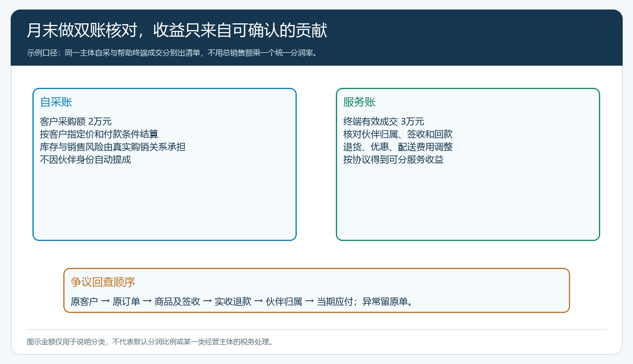Click the 实收退款 step in the flow

click(233, 301)
